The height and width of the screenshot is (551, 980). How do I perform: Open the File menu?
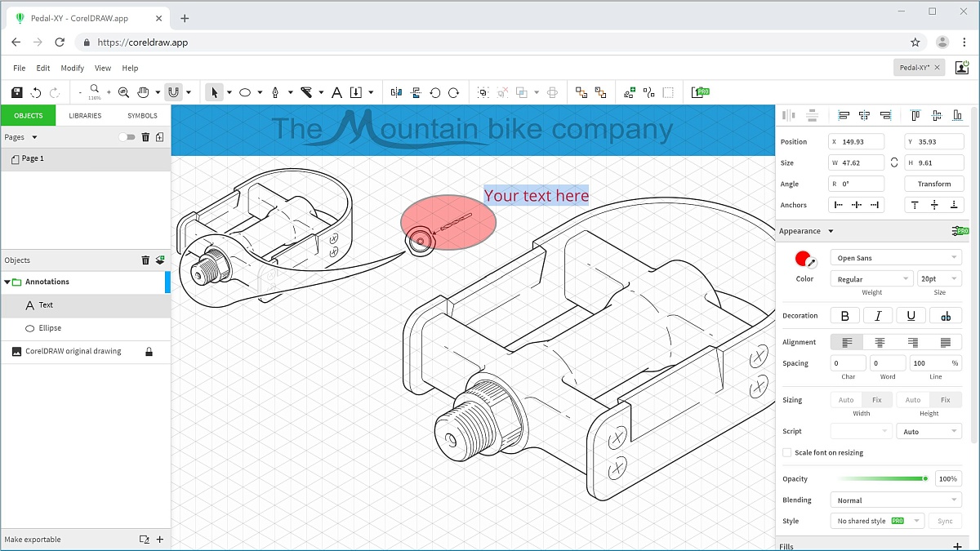[20, 69]
